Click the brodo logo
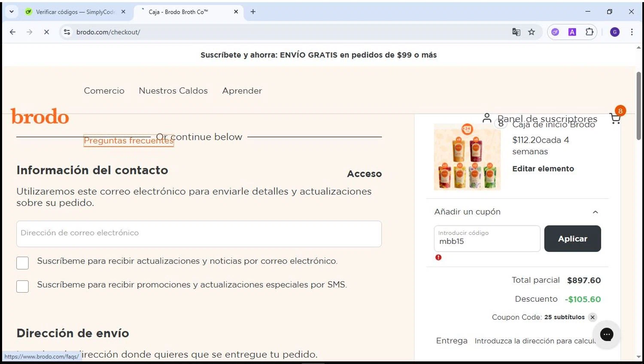This screenshot has width=644, height=364. tap(40, 116)
